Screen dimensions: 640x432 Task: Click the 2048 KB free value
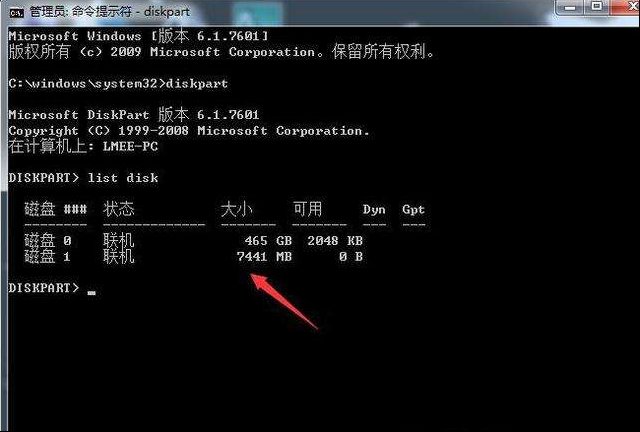click(x=335, y=240)
